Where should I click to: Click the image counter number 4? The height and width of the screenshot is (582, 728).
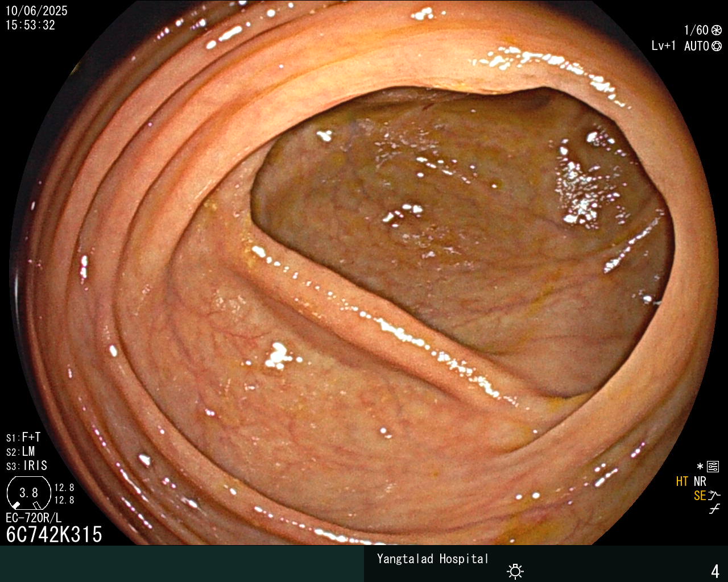[715, 571]
